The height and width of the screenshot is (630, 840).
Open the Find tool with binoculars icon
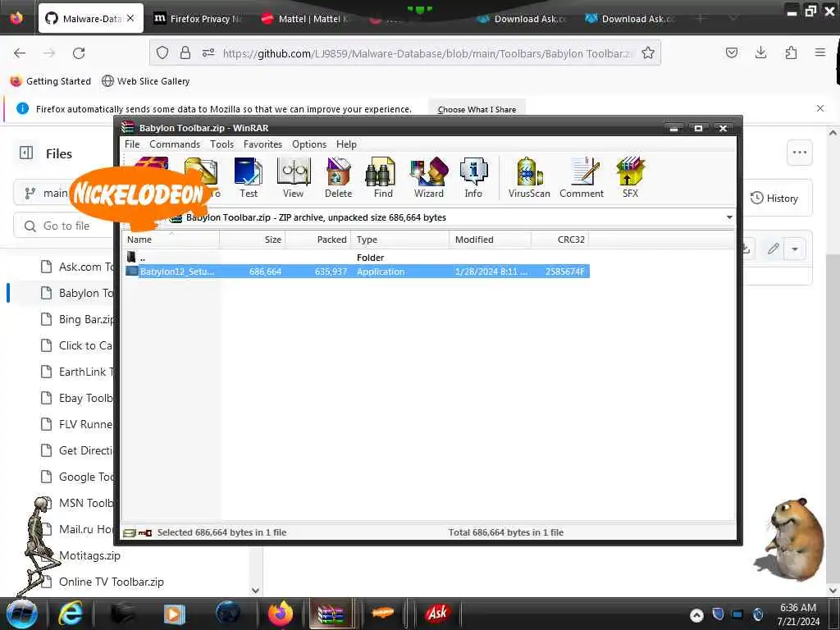coord(382,178)
